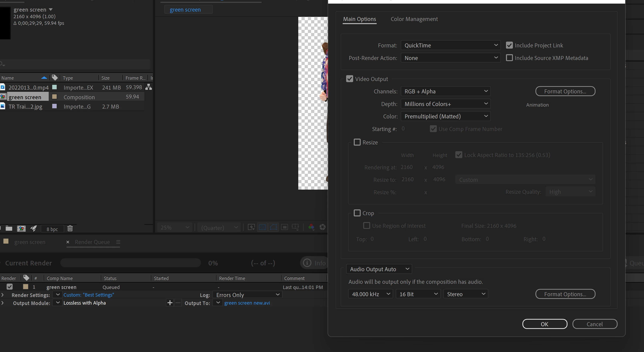Uncheck Include Project Link
Screen dimensions: 644x352
point(509,45)
